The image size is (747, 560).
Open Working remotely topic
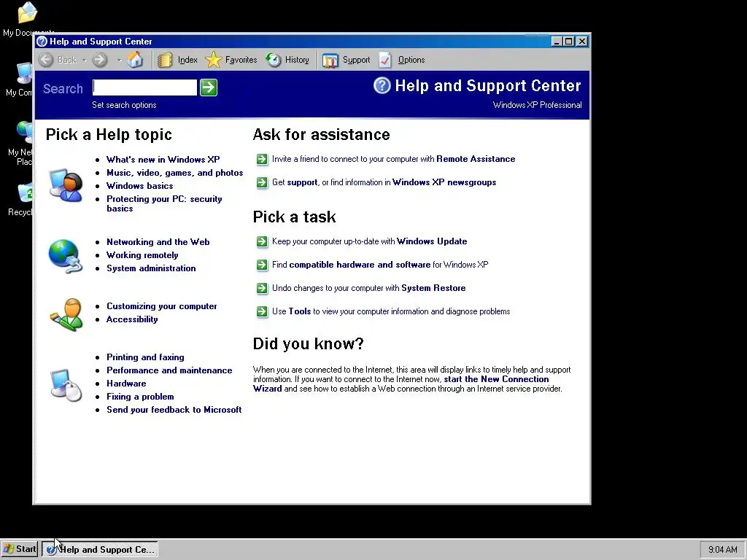point(142,255)
